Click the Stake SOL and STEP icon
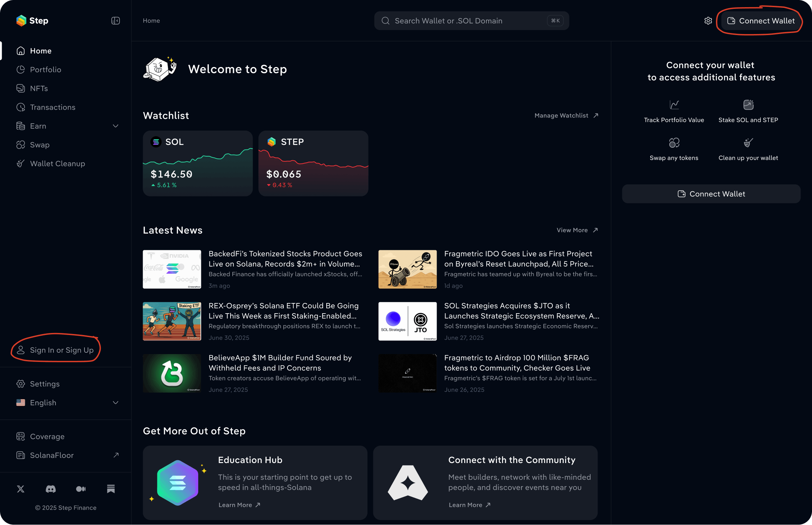812x525 pixels. pos(748,105)
